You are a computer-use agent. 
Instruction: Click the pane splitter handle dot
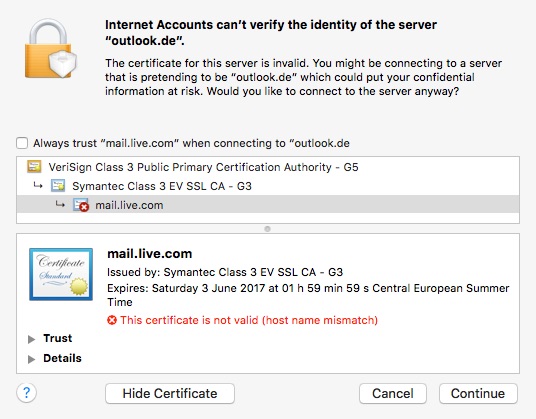(268, 229)
